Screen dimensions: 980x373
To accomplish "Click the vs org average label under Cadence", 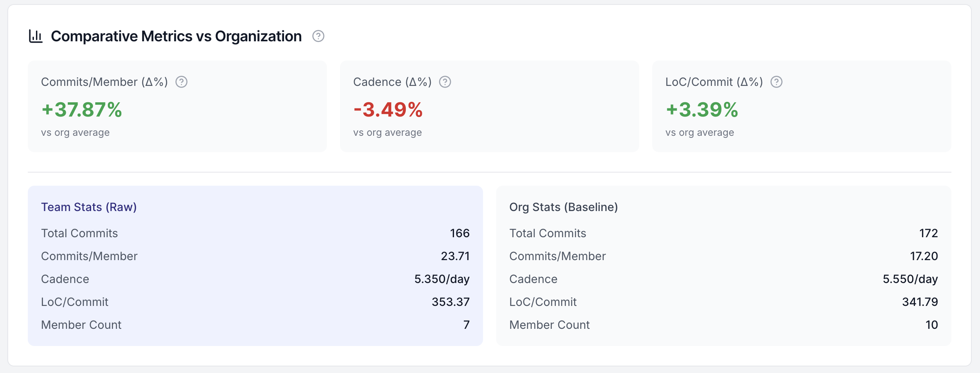I will click(387, 132).
